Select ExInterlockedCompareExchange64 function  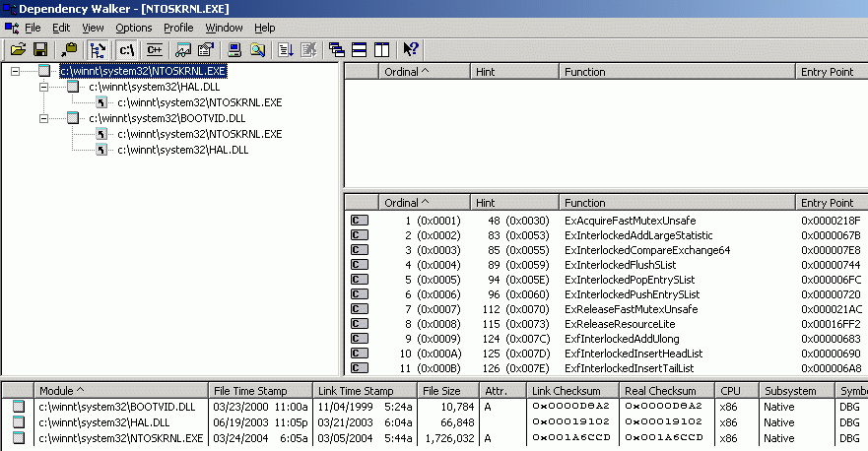pyautogui.click(x=647, y=250)
